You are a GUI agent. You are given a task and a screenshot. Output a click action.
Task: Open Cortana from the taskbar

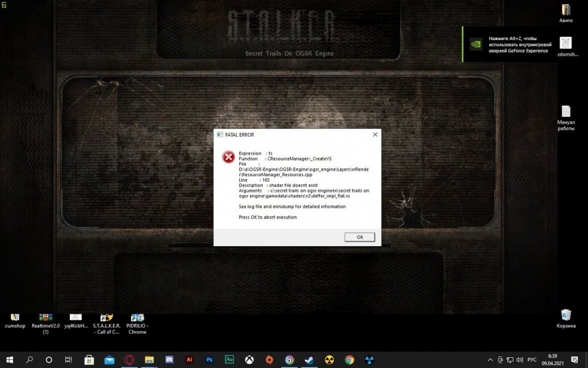[x=49, y=360]
